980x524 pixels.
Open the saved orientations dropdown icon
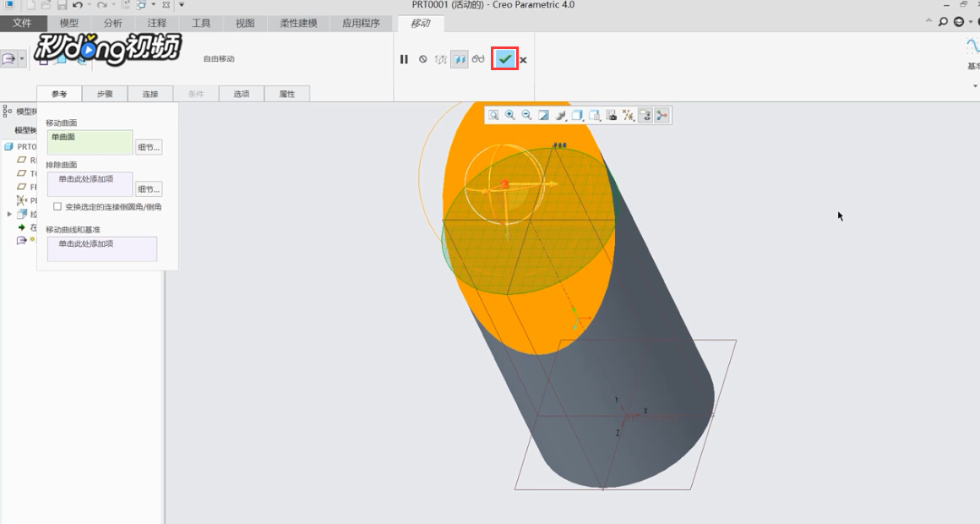(x=595, y=115)
